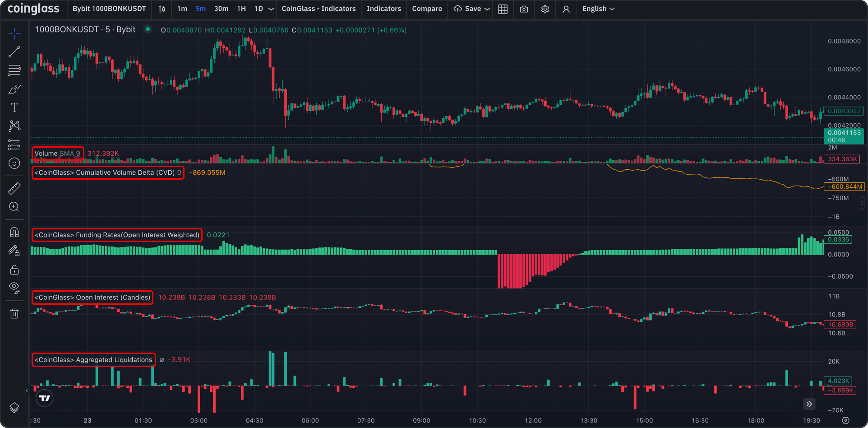The width and height of the screenshot is (868, 428).
Task: Click the green market status dot
Action: [148, 29]
